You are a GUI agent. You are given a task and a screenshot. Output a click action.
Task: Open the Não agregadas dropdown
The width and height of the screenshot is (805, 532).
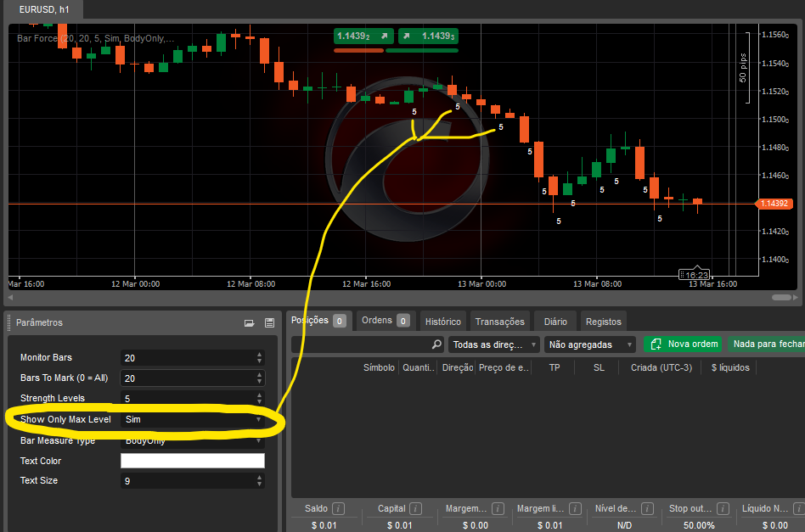click(x=590, y=344)
